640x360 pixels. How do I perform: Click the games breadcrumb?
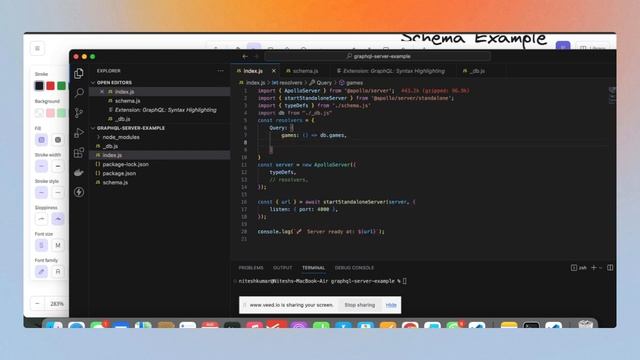(351, 83)
